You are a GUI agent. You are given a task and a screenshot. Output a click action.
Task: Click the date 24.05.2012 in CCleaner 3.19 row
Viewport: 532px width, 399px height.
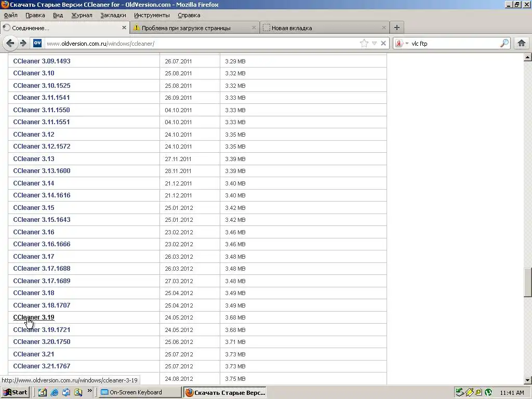click(x=179, y=317)
